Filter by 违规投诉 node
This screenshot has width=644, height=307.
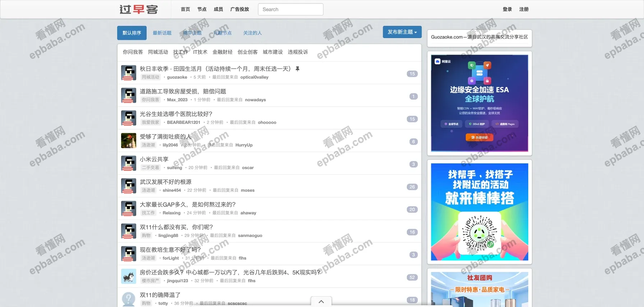(x=298, y=52)
